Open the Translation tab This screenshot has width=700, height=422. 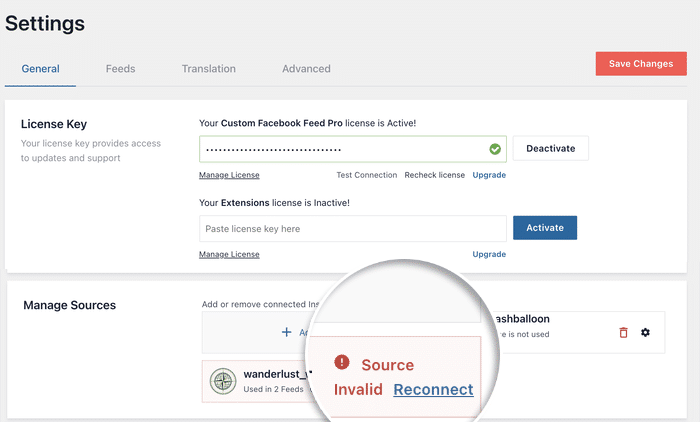tap(208, 69)
